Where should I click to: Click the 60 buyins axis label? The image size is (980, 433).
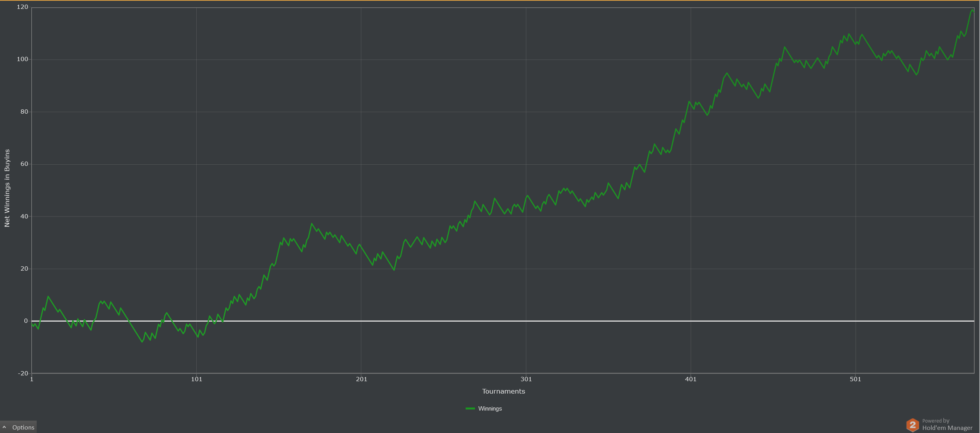coord(24,164)
